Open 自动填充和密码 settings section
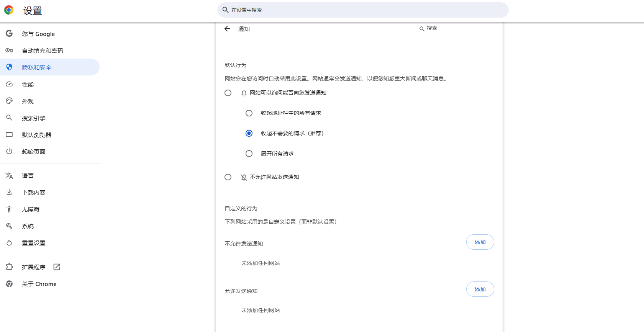 [50, 51]
